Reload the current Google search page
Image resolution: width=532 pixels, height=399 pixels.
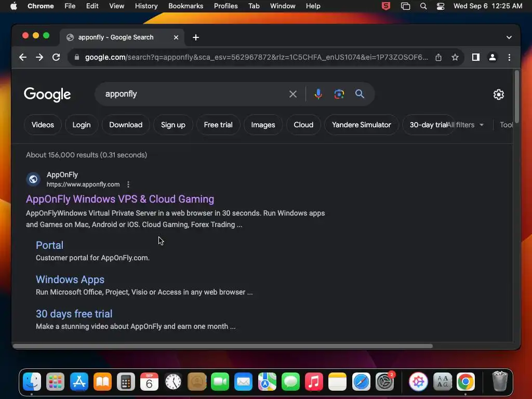point(56,57)
